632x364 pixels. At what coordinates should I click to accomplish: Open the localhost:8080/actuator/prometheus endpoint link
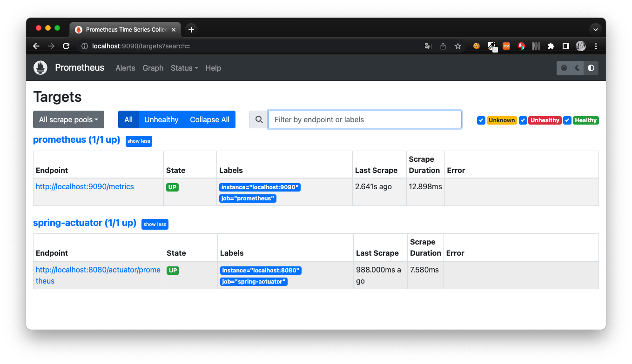click(98, 275)
